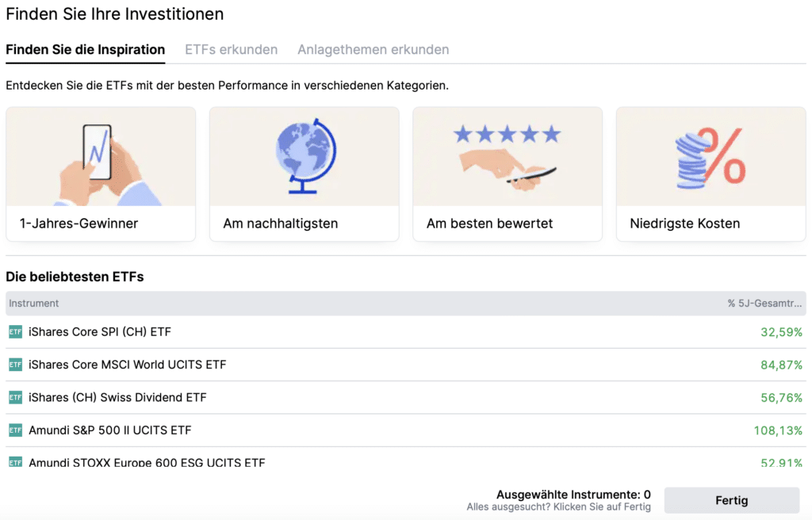Click ETF icon beside iShares Core MSCI World
Viewport: 812px width, 520px height.
(x=15, y=365)
